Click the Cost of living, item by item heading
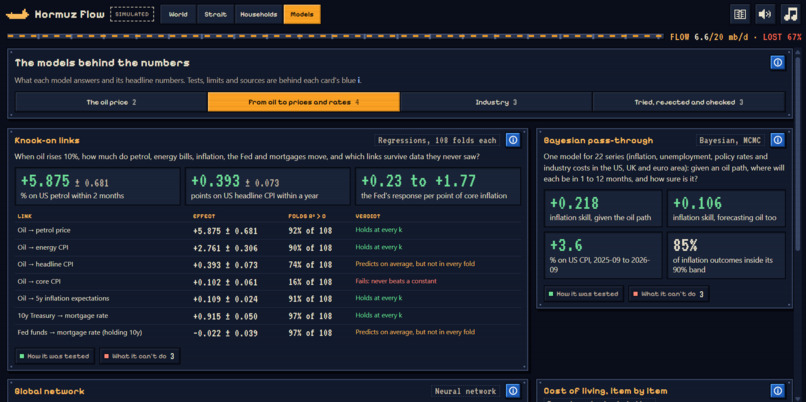 coord(606,392)
